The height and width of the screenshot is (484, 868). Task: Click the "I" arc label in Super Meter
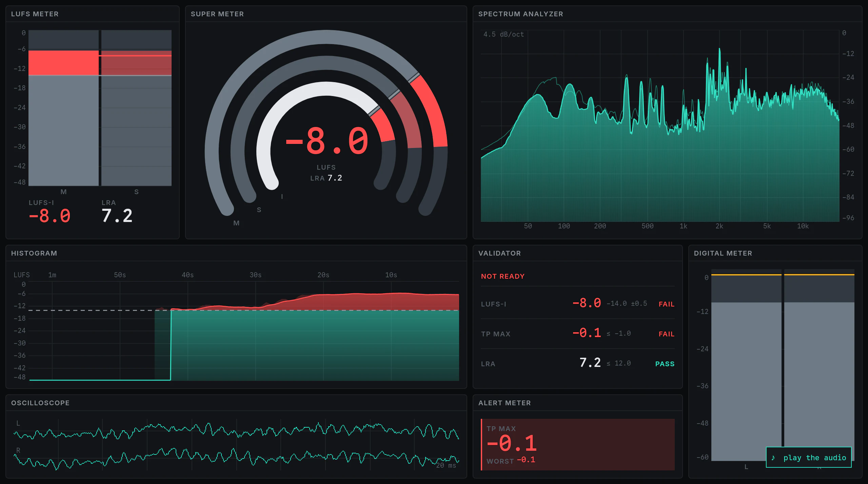coord(282,197)
